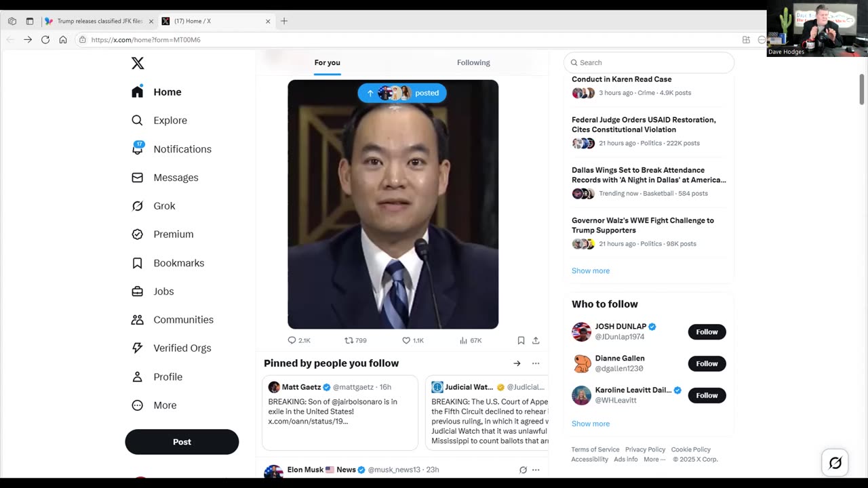Click the X search field

649,62
